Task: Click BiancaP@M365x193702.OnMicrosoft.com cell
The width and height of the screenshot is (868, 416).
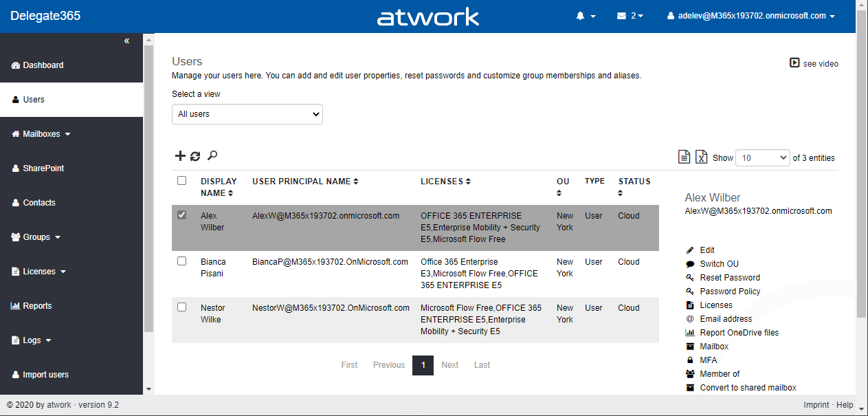Action: (330, 262)
